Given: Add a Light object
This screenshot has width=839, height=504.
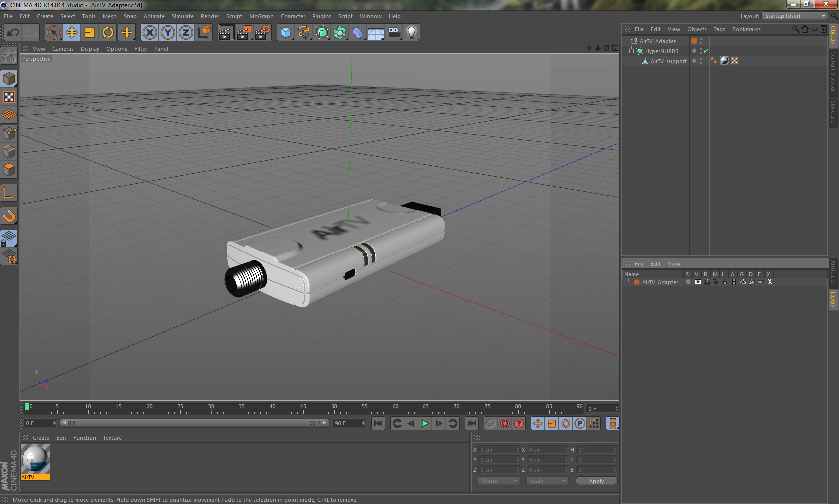Looking at the screenshot, I should 412,33.
